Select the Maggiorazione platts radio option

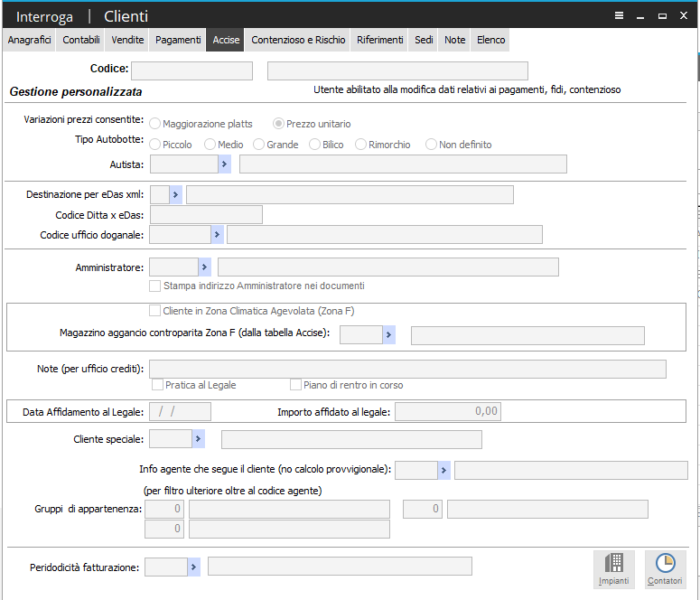[x=155, y=124]
